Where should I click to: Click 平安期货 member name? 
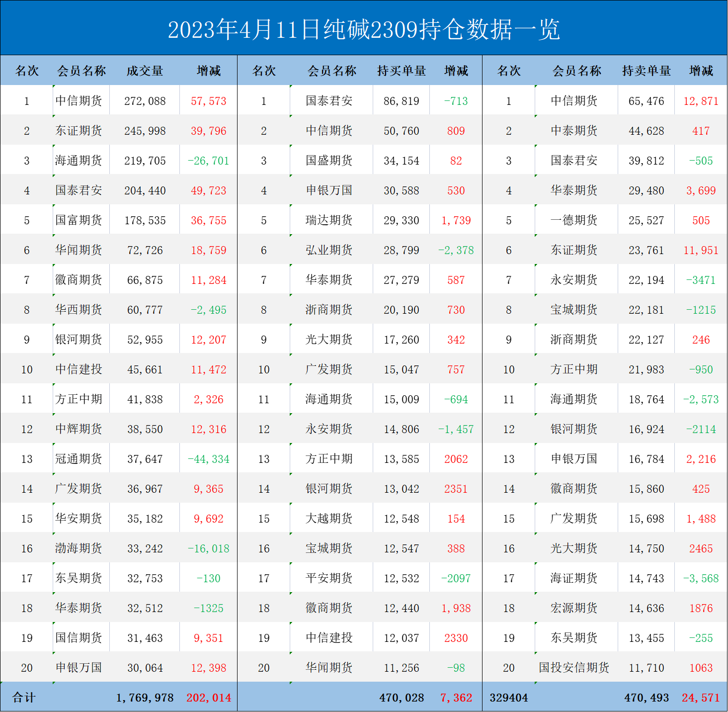tap(329, 578)
